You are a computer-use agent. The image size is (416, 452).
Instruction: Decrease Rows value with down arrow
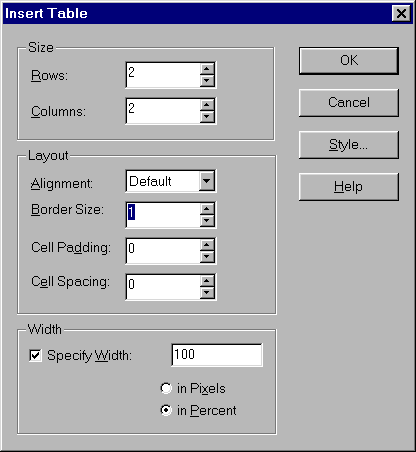click(207, 81)
